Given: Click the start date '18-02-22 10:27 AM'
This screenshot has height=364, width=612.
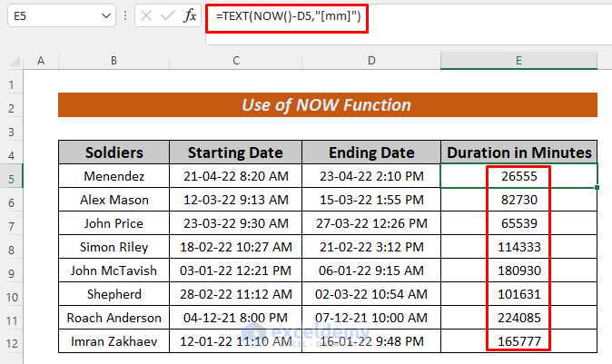Looking at the screenshot, I should point(236,247).
